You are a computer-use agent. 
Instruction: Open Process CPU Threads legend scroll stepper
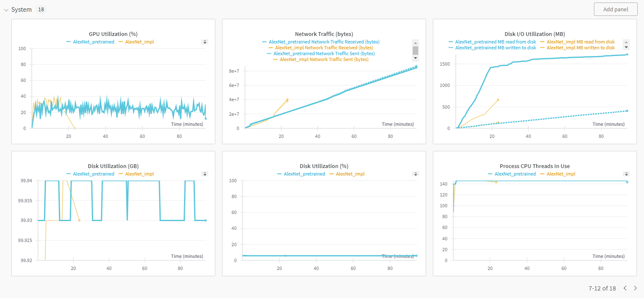(626, 174)
